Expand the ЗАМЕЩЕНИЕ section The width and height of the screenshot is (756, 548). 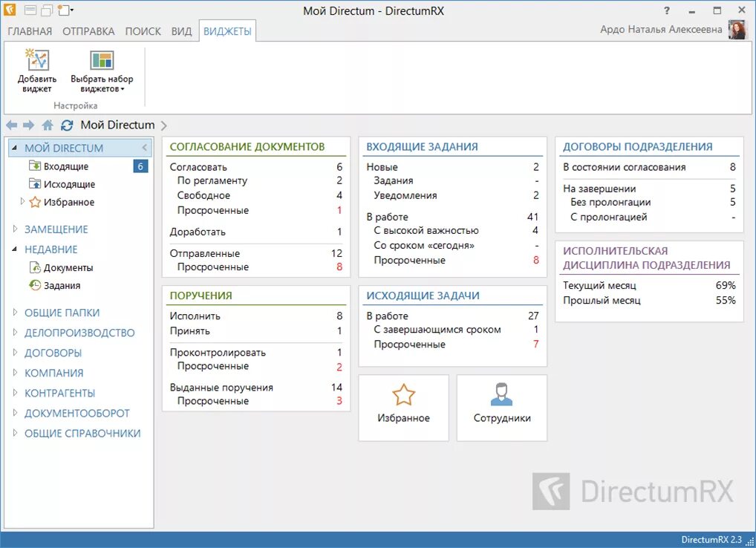tap(15, 229)
